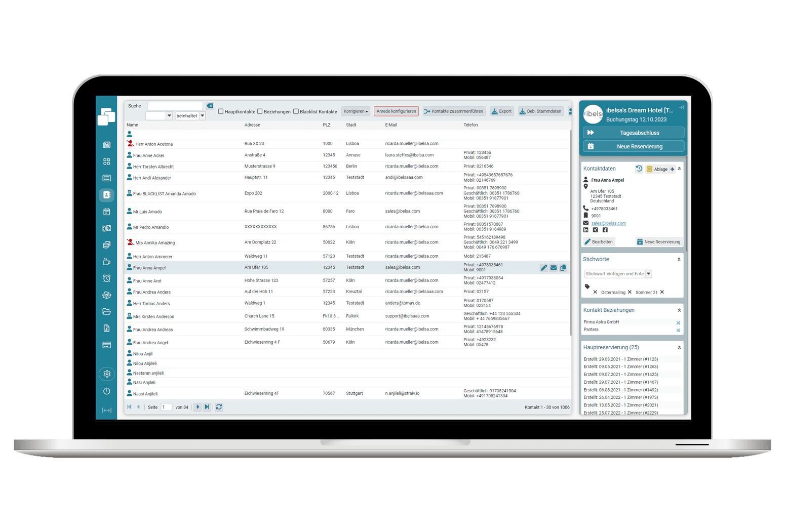Screen dimensions: 786x532
Task: Open the alarm clock icon in sidebar
Action: coord(106,278)
